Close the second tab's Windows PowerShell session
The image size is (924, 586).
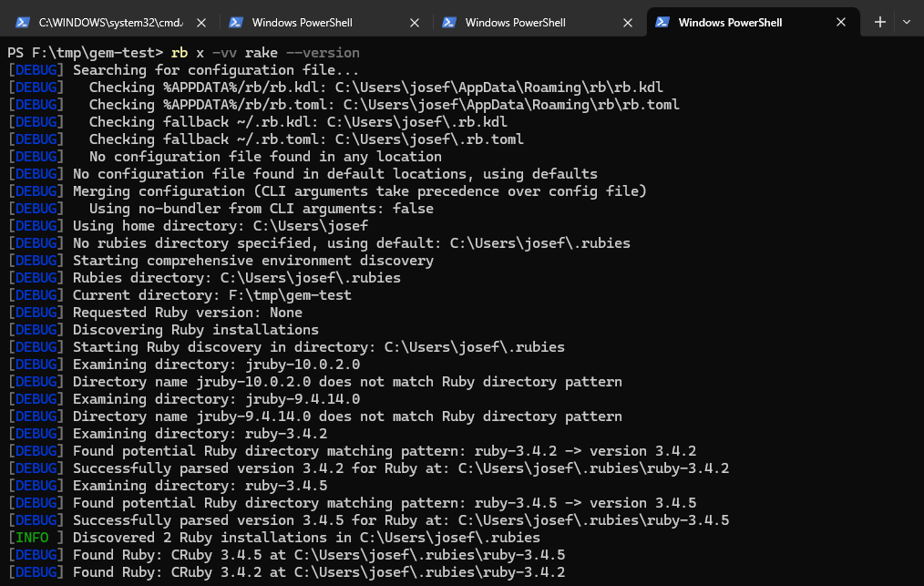(414, 22)
